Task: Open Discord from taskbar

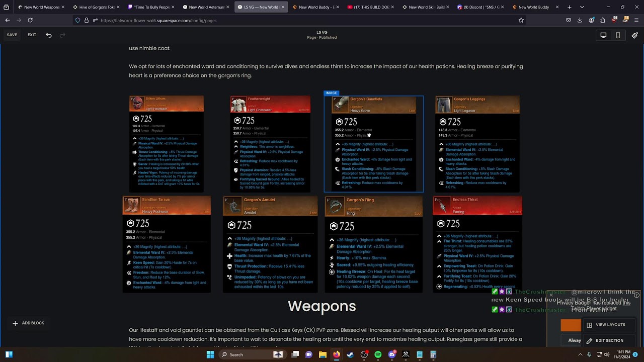Action: (392, 354)
